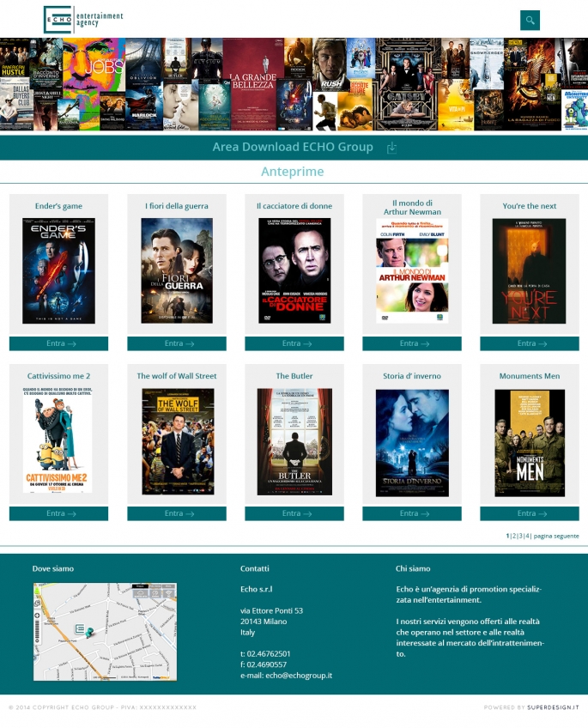Click the arrow on The Butler Entra button
The height and width of the screenshot is (728, 588).
(306, 513)
